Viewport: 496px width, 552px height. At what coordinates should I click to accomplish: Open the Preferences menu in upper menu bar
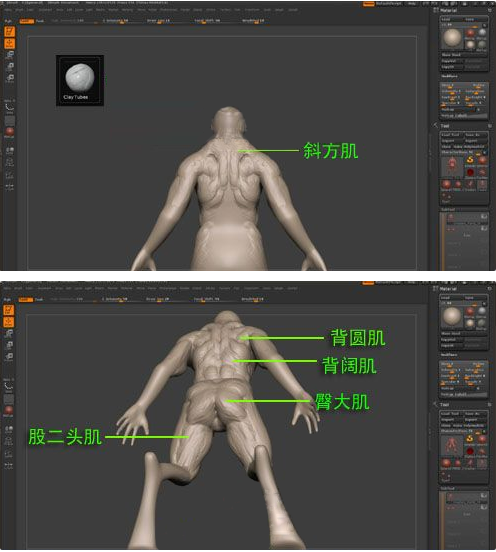pyautogui.click(x=169, y=10)
